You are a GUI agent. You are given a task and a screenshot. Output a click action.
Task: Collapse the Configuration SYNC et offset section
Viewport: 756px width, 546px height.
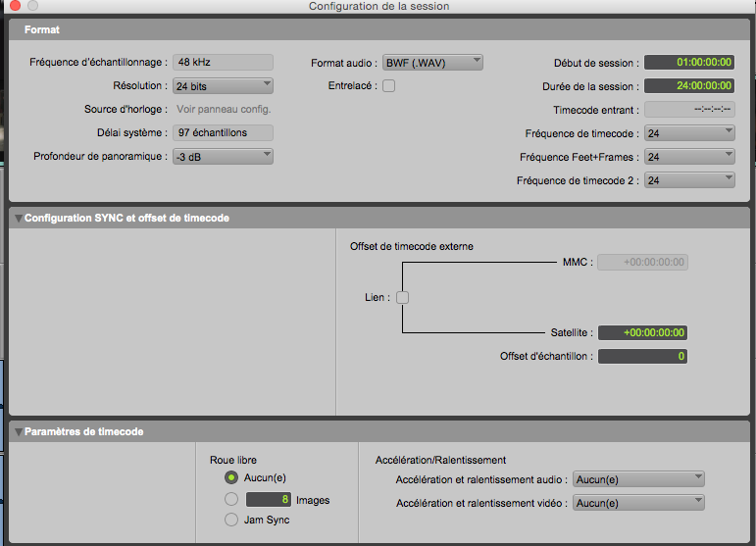(x=18, y=218)
